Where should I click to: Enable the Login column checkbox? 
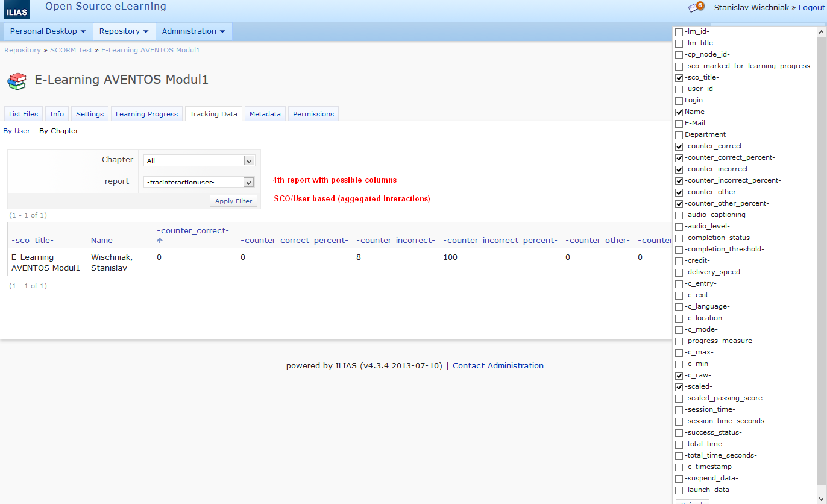click(679, 101)
